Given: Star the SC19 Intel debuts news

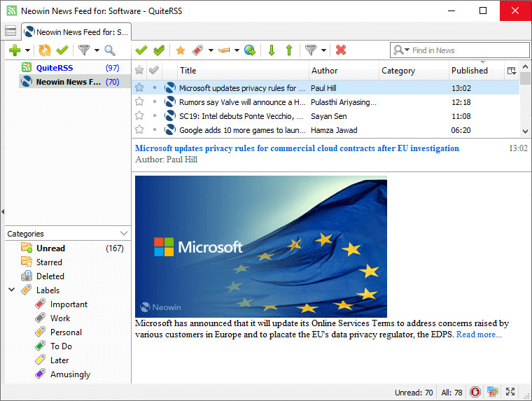Looking at the screenshot, I should [x=139, y=115].
